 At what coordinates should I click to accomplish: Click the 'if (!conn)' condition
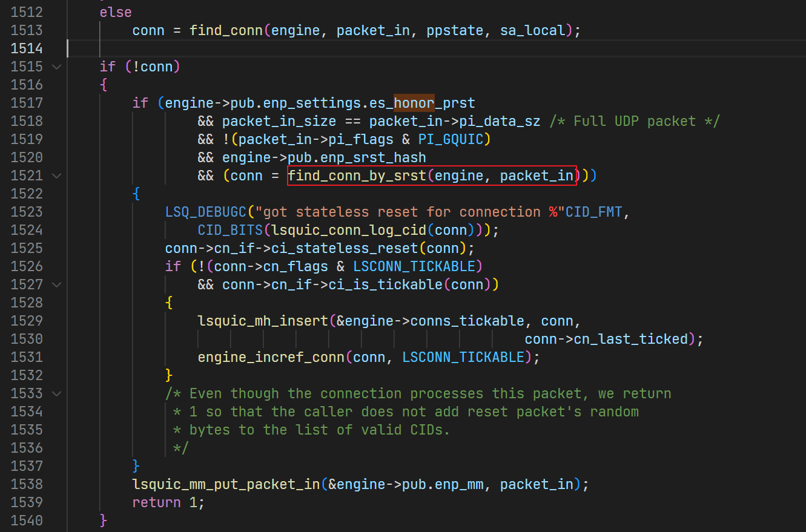(140, 67)
